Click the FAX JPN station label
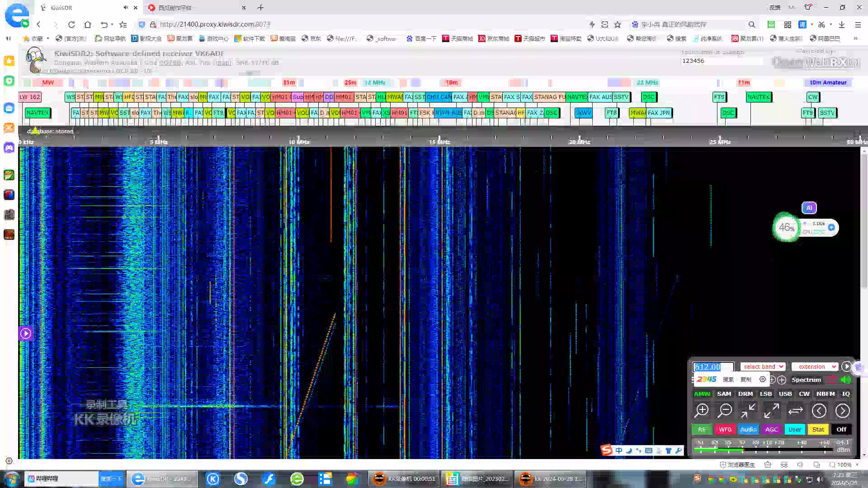The image size is (868, 488). [x=659, y=113]
